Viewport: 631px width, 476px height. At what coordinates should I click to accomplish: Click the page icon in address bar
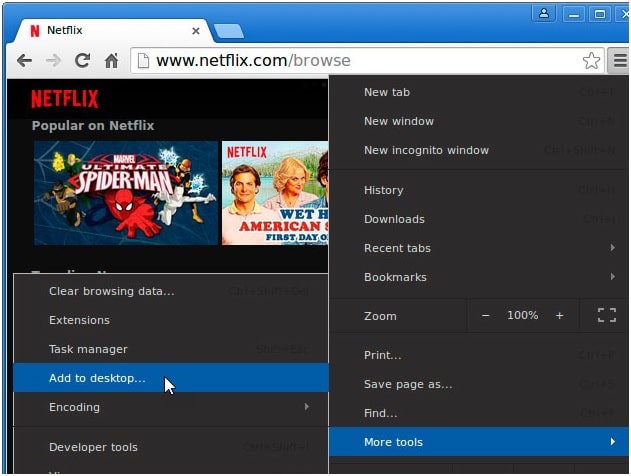tap(143, 61)
